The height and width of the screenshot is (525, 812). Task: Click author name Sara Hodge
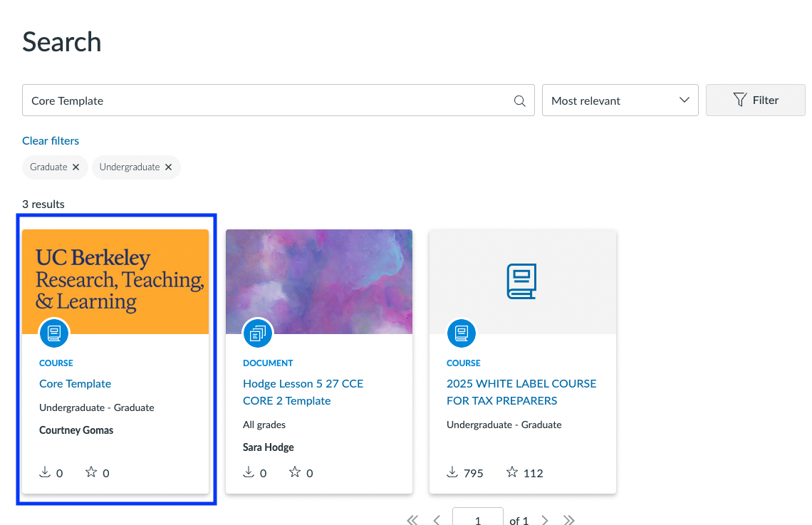pyautogui.click(x=269, y=447)
